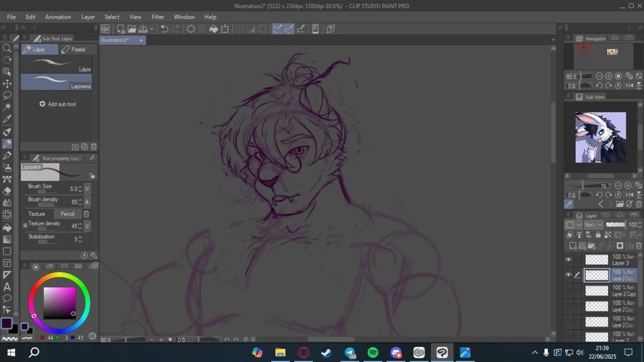Toggle Snap to Special Ruler in command bar

pyautogui.click(x=289, y=29)
